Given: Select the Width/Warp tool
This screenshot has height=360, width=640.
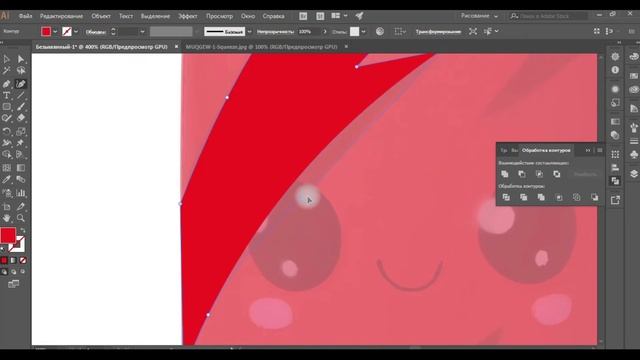Looking at the screenshot, I should coord(7,143).
